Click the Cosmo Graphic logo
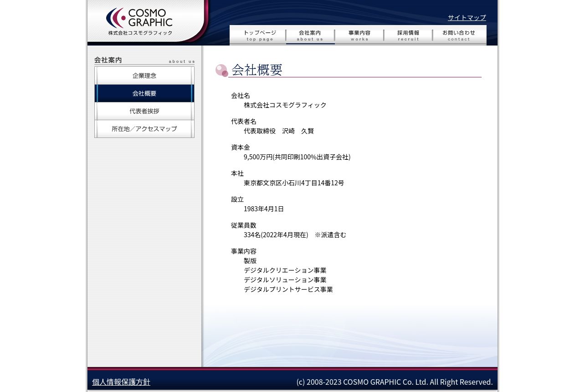This screenshot has width=585, height=392. 139,21
